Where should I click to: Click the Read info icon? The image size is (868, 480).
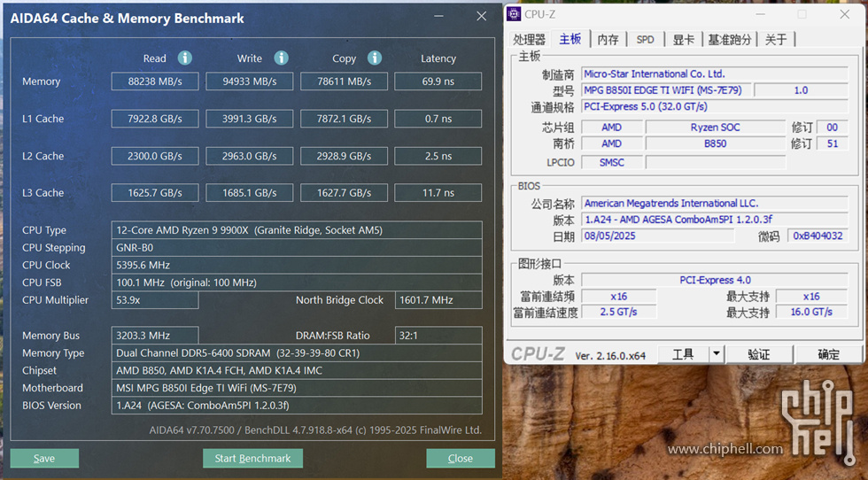(x=185, y=58)
